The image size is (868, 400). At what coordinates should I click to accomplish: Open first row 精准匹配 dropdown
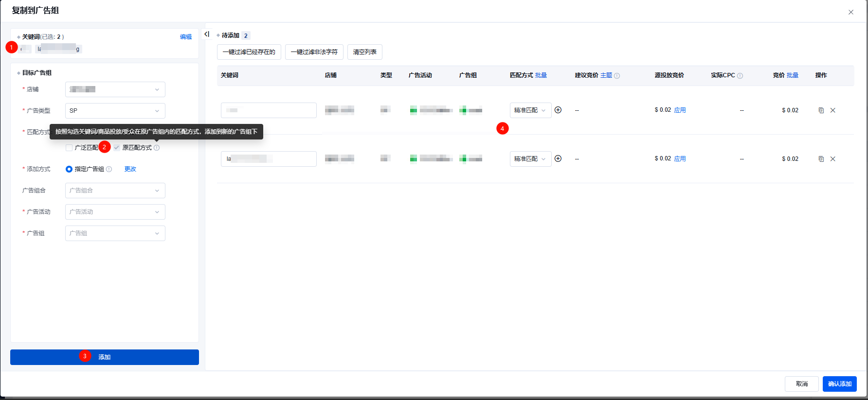click(x=530, y=110)
